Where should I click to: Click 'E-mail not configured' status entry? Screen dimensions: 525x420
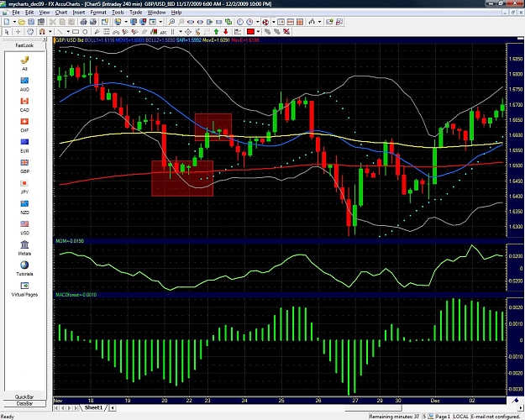496,417
